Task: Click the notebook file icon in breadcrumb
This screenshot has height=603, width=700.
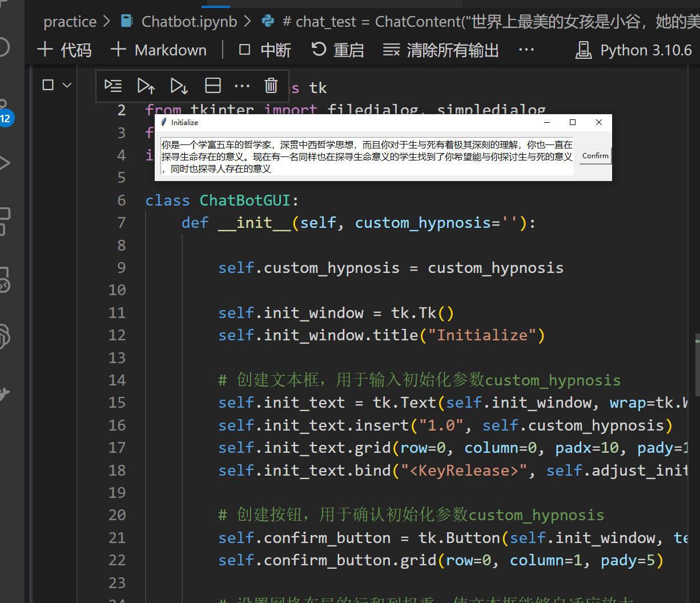Action: tap(127, 22)
